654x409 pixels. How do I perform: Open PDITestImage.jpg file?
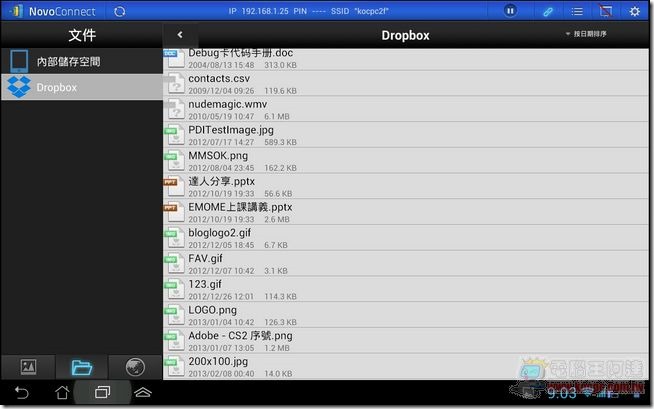pos(406,135)
